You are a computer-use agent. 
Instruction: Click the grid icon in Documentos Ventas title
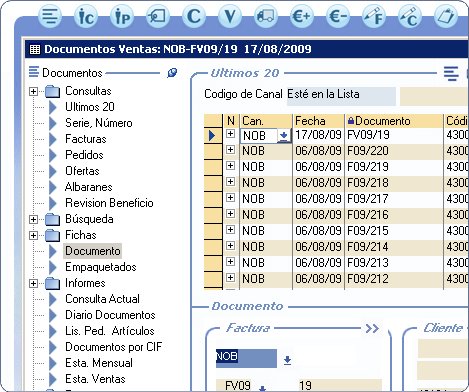pyautogui.click(x=35, y=49)
